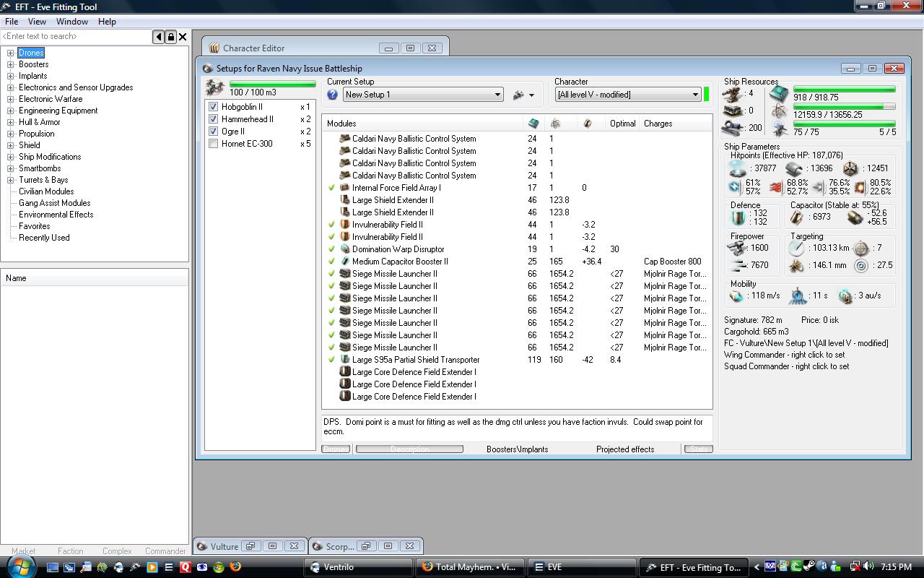Image resolution: width=924 pixels, height=578 pixels.
Task: Click the CPU column header icon in Modules
Action: 533,124
